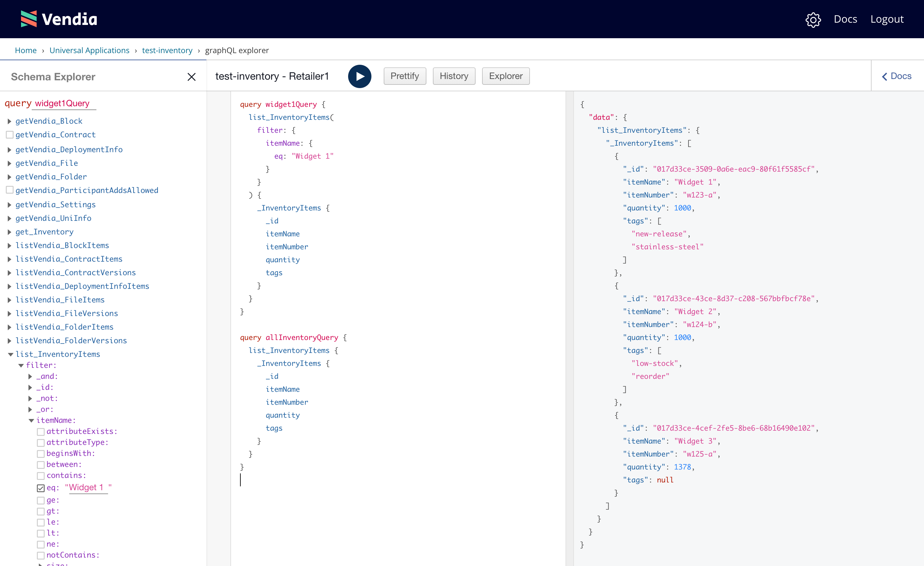Toggle the Explorer panel button
The width and height of the screenshot is (924, 566).
pos(505,76)
